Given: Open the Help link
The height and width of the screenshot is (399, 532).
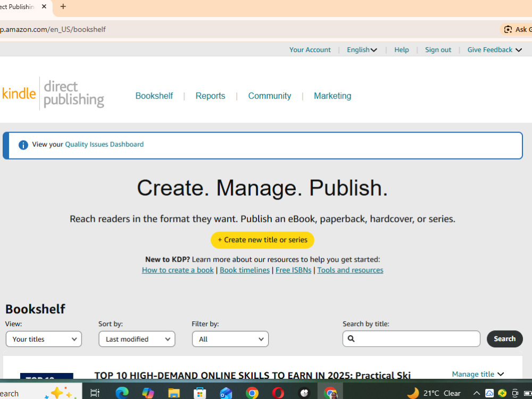Looking at the screenshot, I should click(401, 49).
